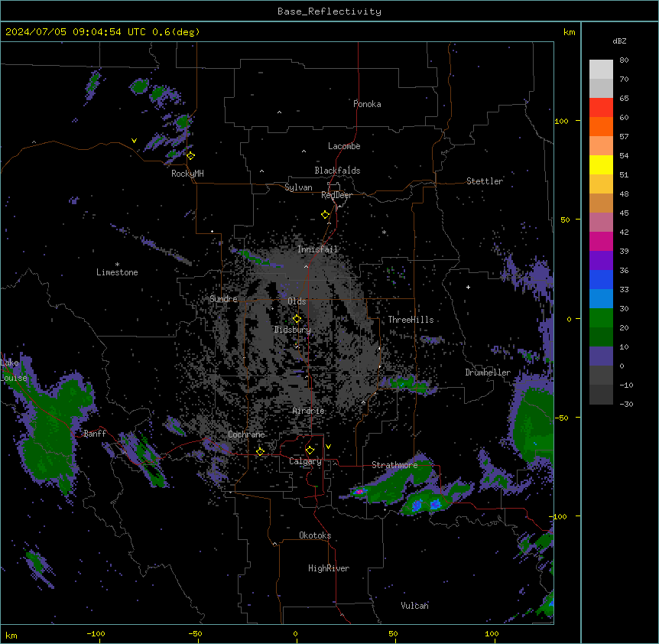Click the Olds town label
This screenshot has height=644, width=659.
(x=297, y=301)
